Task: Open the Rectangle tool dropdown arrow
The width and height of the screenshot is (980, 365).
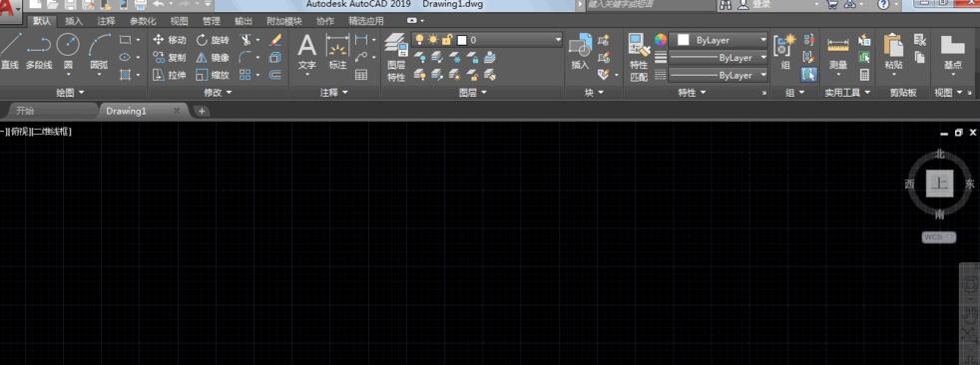Action: click(x=138, y=40)
